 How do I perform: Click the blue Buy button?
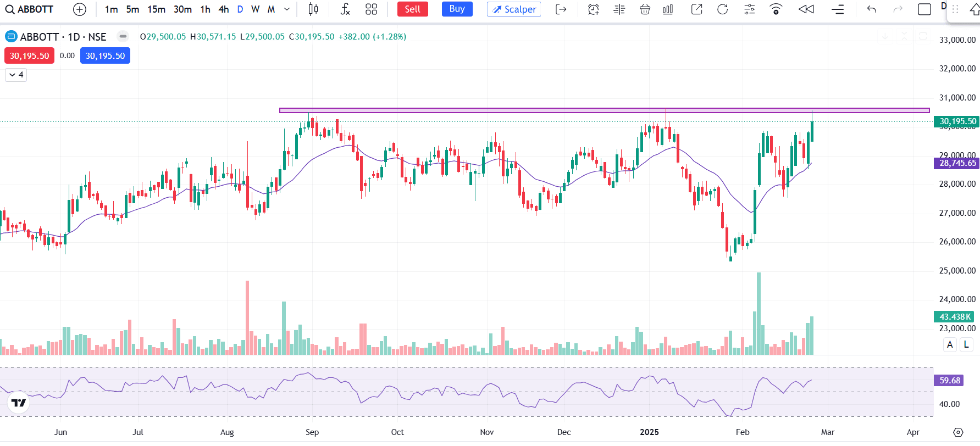click(457, 9)
